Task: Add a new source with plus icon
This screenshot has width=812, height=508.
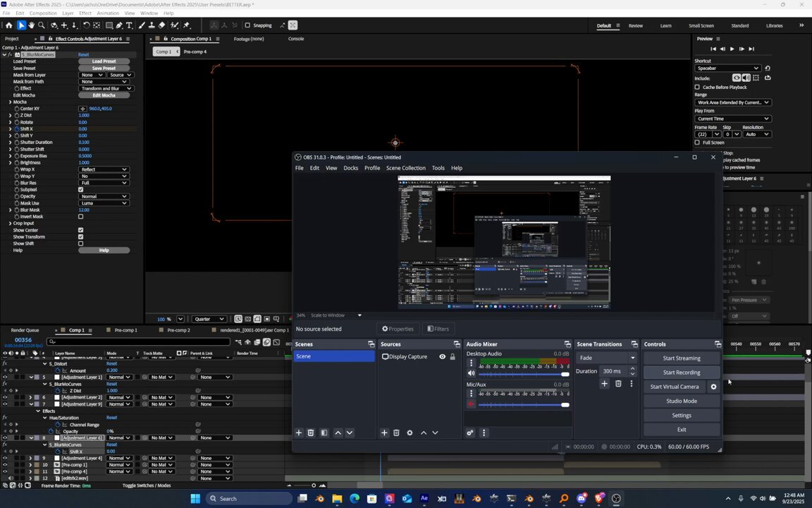Action: pos(384,433)
